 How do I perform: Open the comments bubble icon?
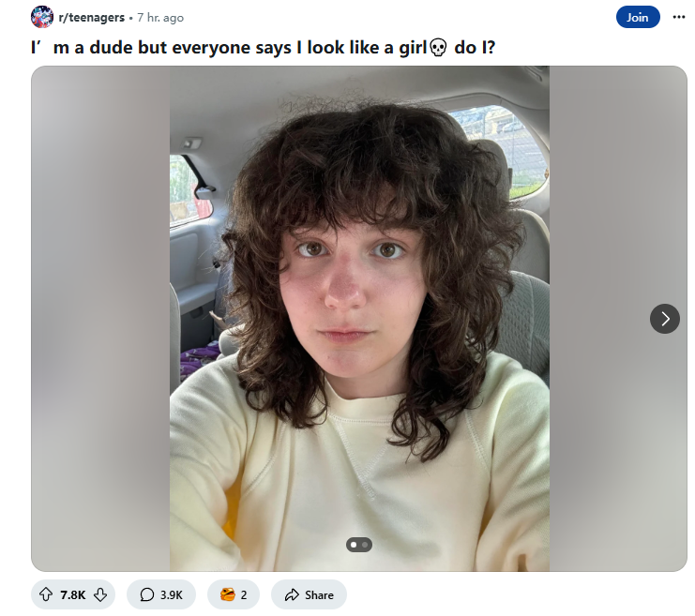[x=146, y=594]
